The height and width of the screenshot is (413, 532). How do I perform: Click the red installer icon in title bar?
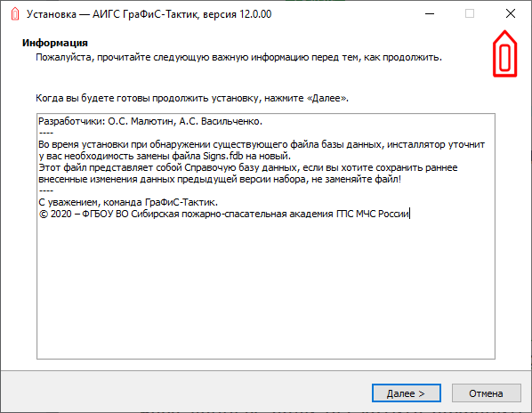15,14
